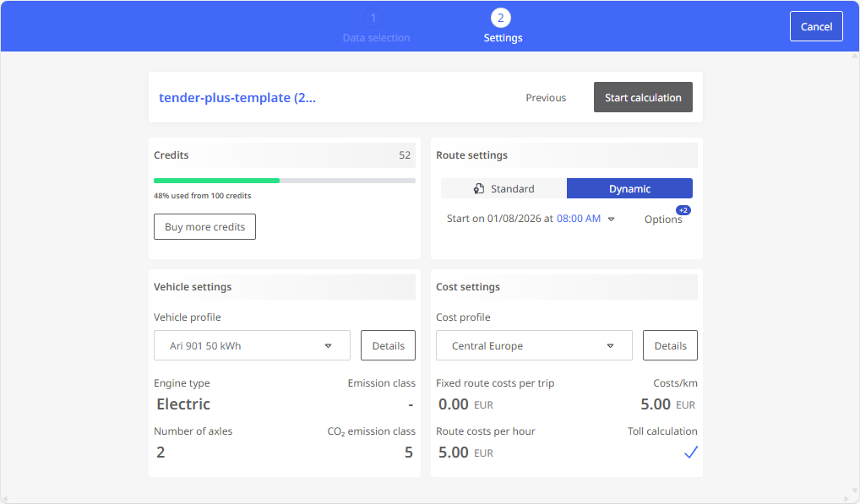
Task: Click Buy more credits button
Action: (204, 226)
